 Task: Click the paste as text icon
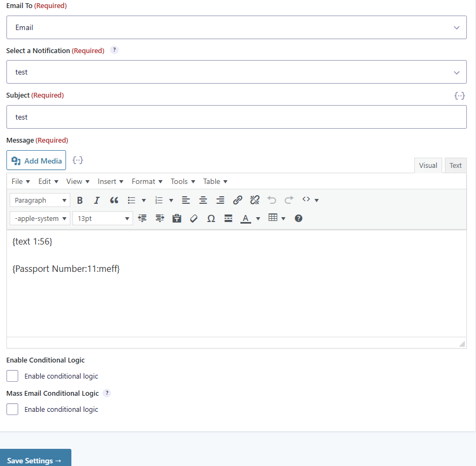click(177, 219)
